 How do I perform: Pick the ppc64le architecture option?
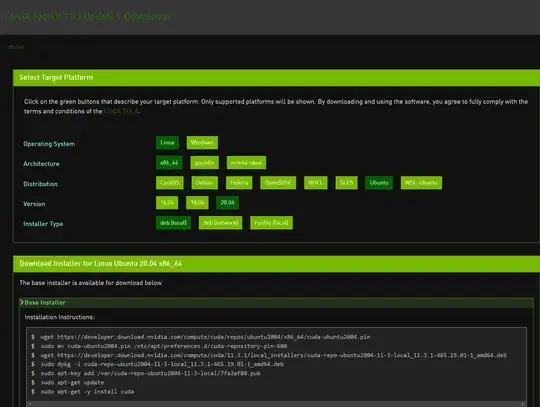[205, 163]
